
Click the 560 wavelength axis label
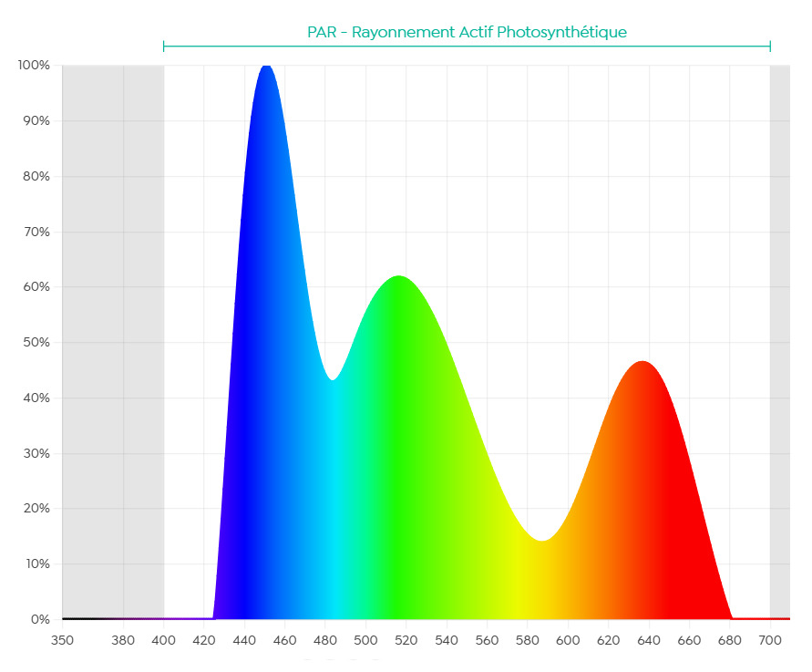tap(487, 640)
